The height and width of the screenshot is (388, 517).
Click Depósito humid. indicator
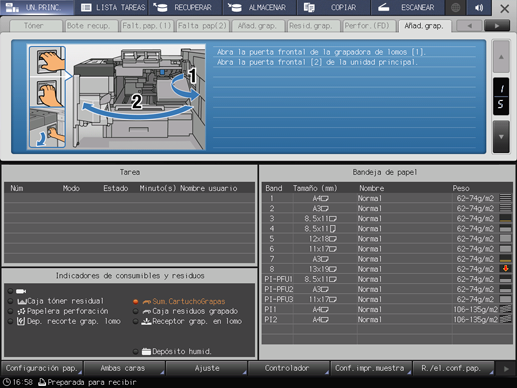(x=172, y=351)
